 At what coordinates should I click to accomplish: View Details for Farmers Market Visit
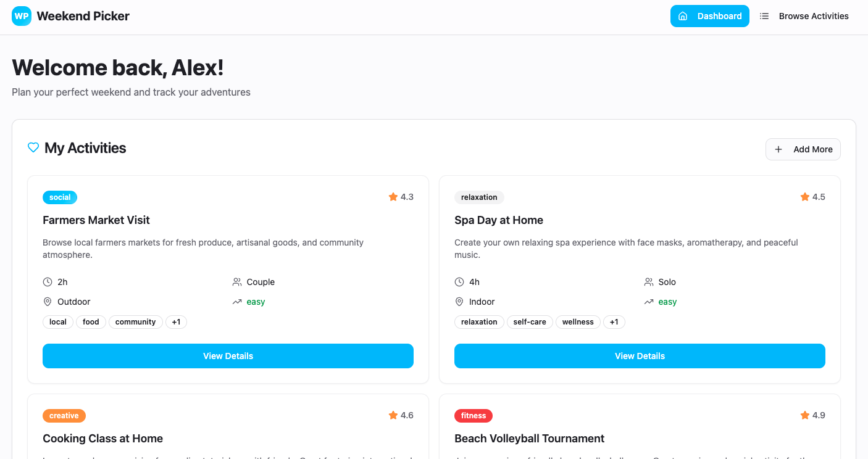click(228, 356)
